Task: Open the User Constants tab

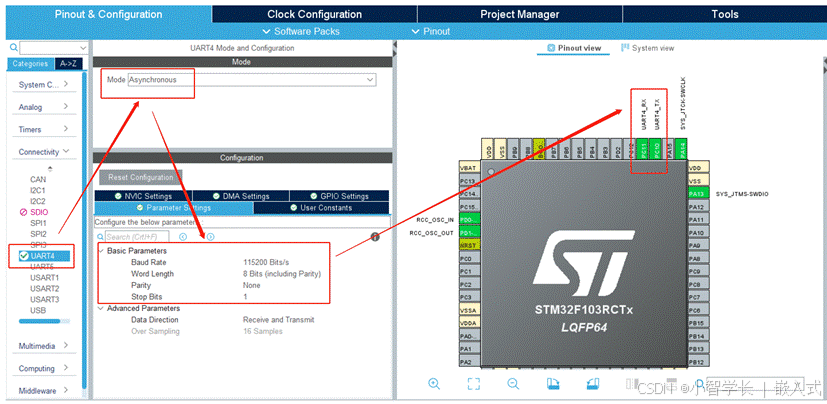Action: pos(321,208)
